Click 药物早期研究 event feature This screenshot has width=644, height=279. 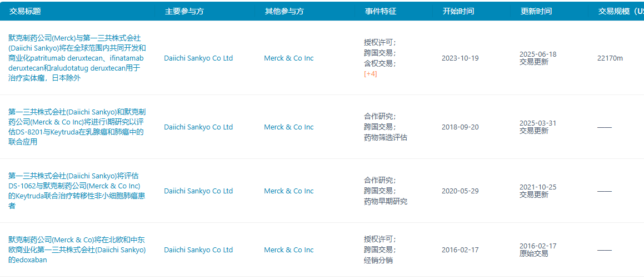(386, 202)
